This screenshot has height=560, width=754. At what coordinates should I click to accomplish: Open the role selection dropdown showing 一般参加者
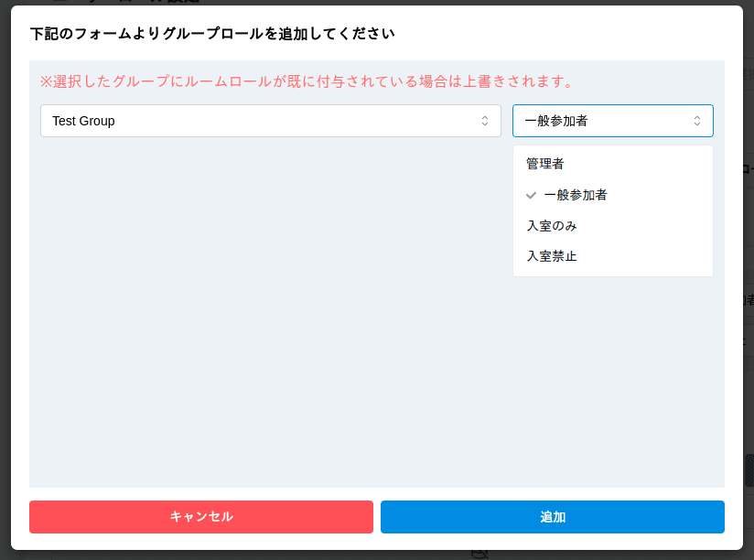pyautogui.click(x=612, y=120)
